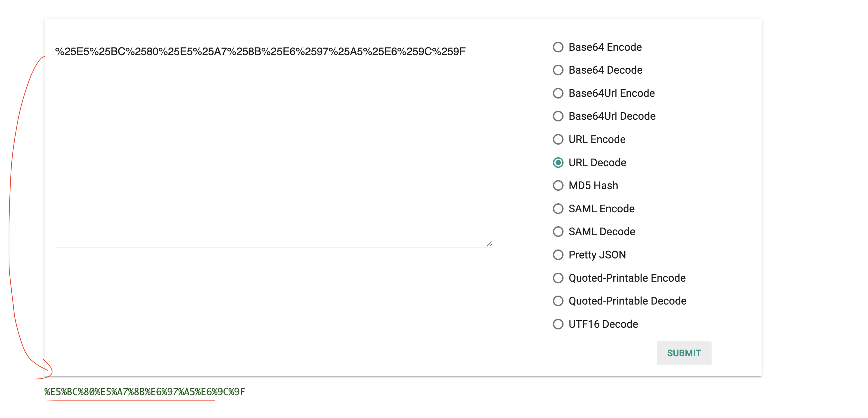
Task: Select the Base64 Encode radio option
Action: [558, 47]
